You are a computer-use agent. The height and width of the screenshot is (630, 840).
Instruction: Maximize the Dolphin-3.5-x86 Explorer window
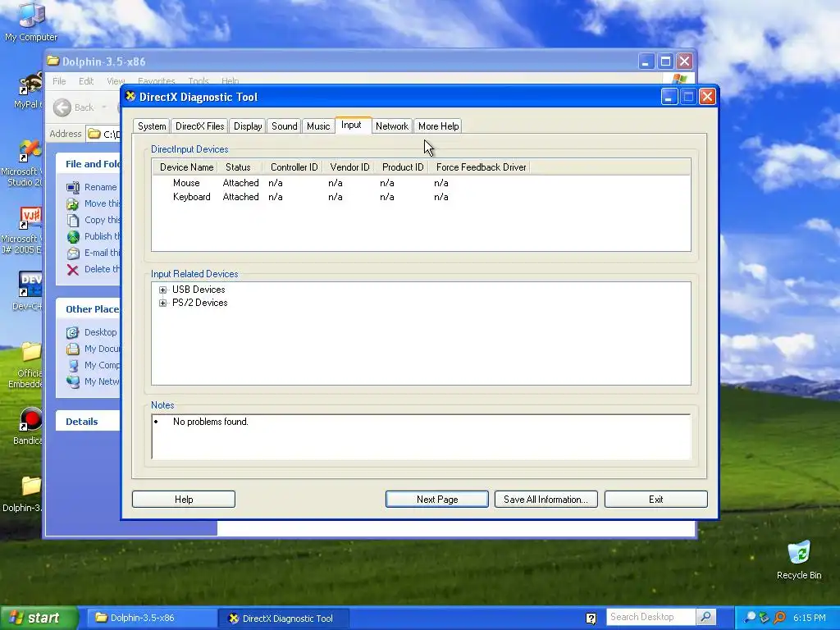[x=665, y=61]
